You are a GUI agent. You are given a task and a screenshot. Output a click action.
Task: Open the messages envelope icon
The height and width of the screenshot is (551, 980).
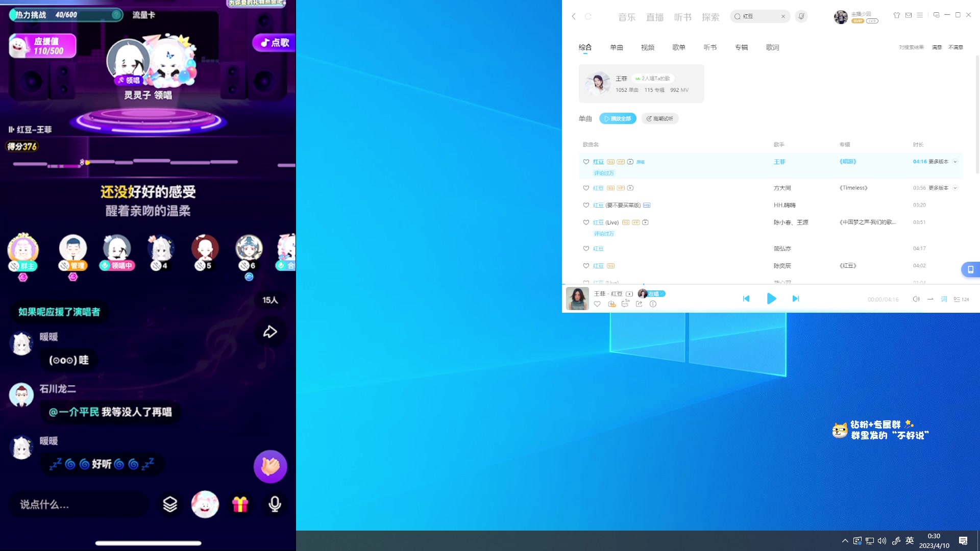click(909, 15)
